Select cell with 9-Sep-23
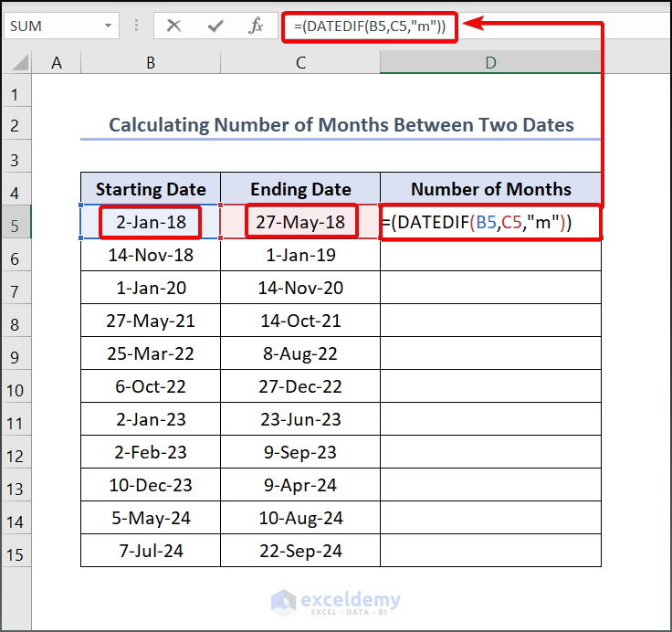Viewport: 672px width, 632px height. coord(300,452)
